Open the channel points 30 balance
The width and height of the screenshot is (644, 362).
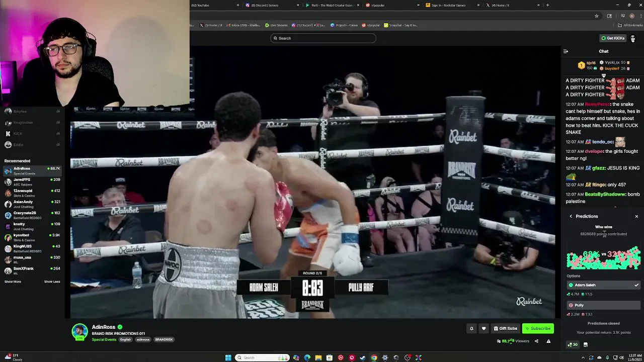[573, 345]
